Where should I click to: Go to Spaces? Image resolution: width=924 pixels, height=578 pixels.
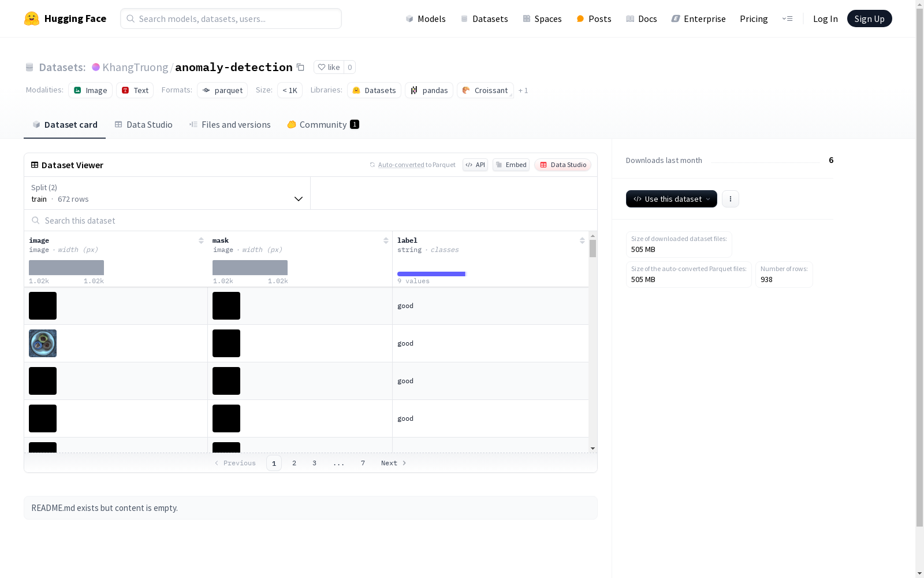(x=542, y=18)
